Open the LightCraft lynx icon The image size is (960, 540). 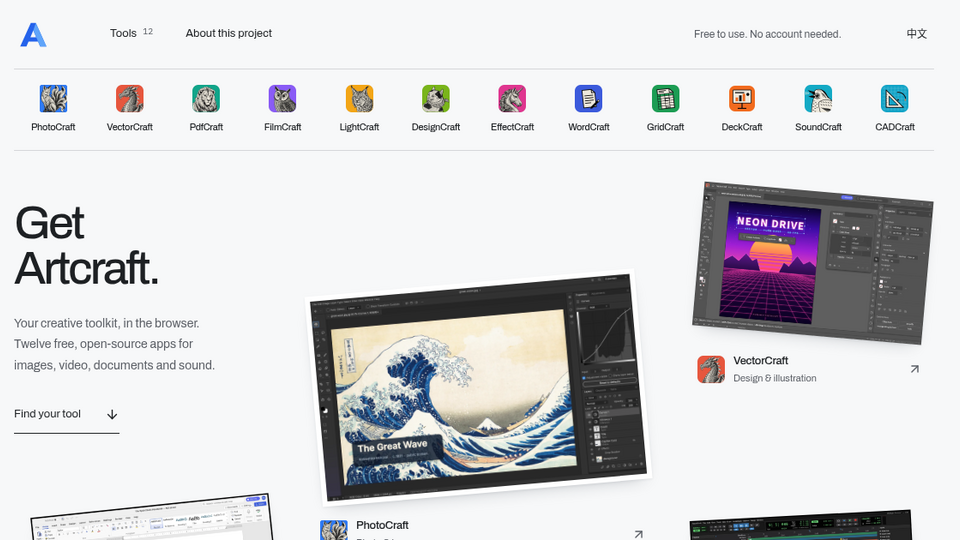tap(359, 99)
